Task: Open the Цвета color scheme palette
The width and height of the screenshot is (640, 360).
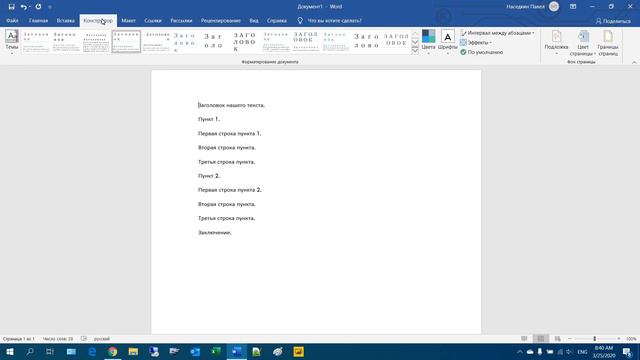Action: [x=428, y=42]
